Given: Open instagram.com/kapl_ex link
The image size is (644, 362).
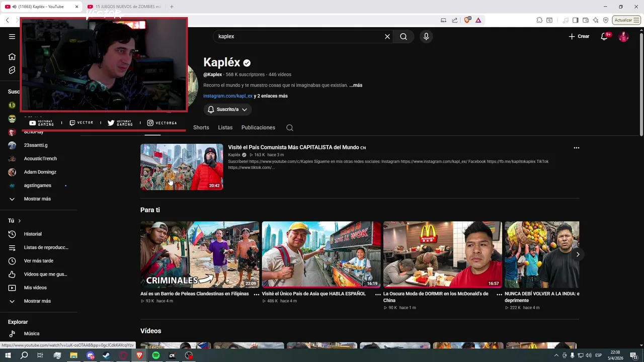Looking at the screenshot, I should point(228,96).
